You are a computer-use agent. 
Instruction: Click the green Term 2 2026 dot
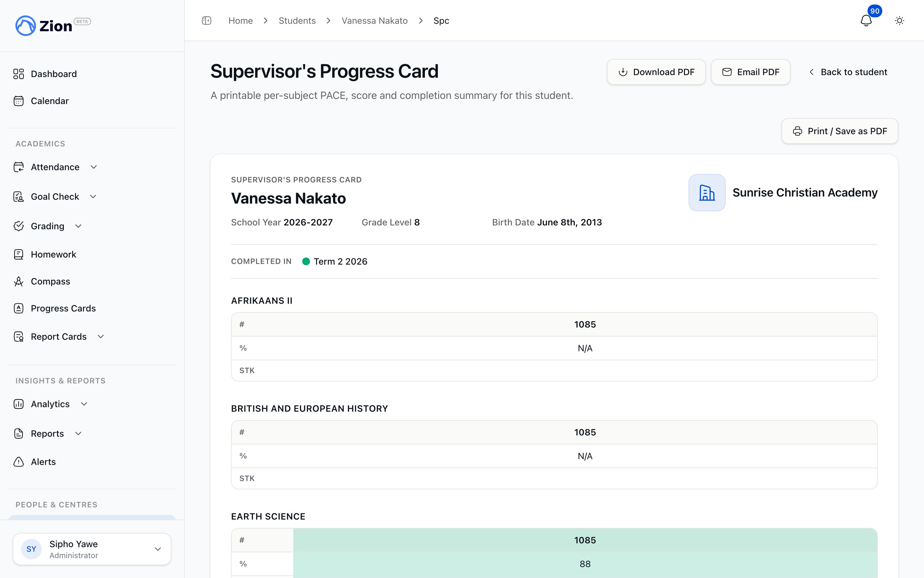pos(306,261)
